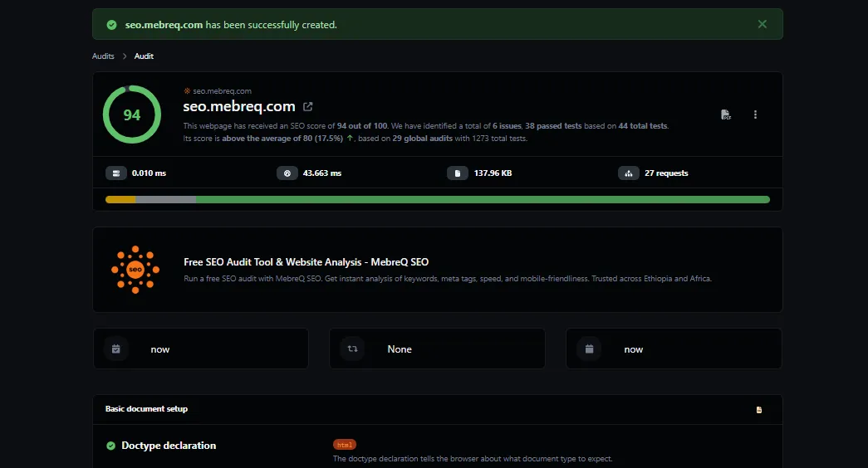Click the calendar check icon in the first card
Viewport: 868px width, 468px height.
pos(115,349)
